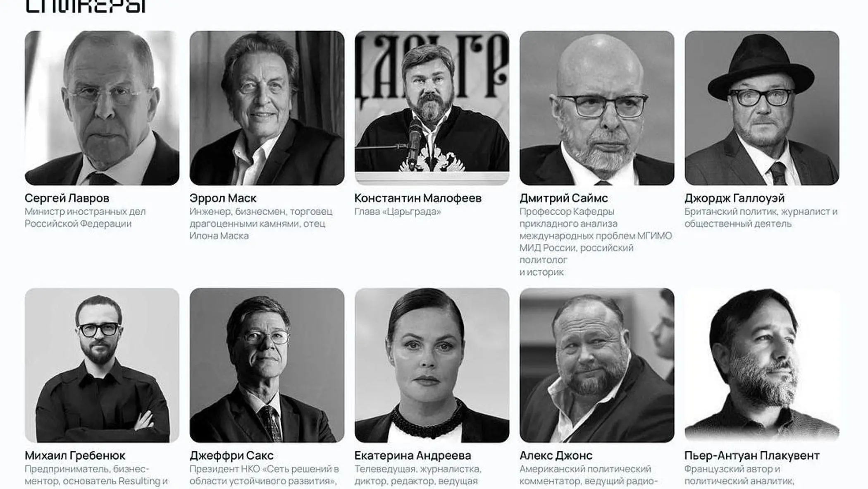Viewport: 868px width, 489px height.
Task: Click the Екатерина Андреева name heading
Action: pyautogui.click(x=413, y=455)
